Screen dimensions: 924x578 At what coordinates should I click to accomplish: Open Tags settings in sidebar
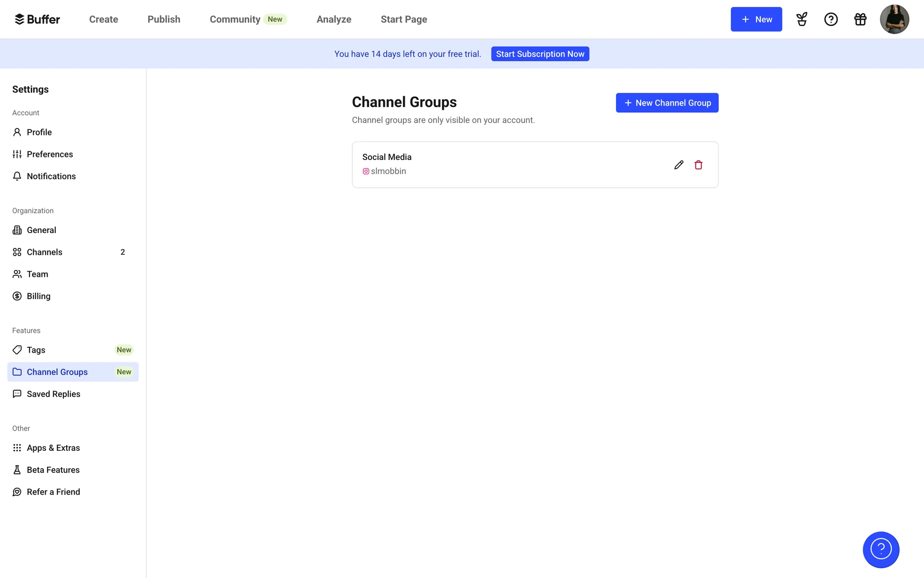(x=36, y=350)
